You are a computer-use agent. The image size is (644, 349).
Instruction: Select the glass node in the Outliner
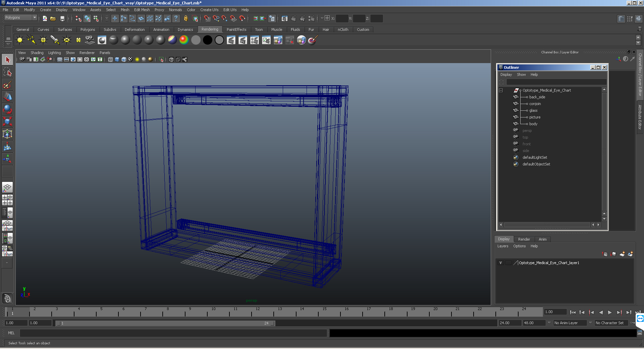click(533, 110)
